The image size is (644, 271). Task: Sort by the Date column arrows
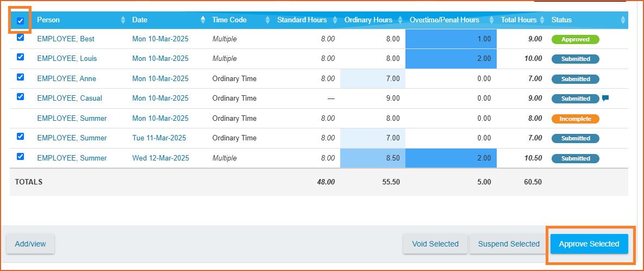(203, 20)
